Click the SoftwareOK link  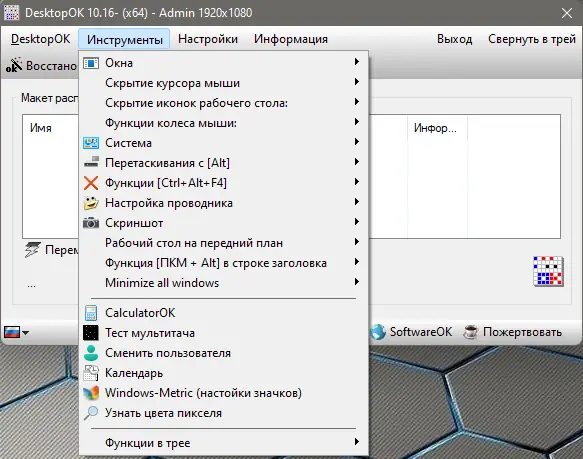421,332
